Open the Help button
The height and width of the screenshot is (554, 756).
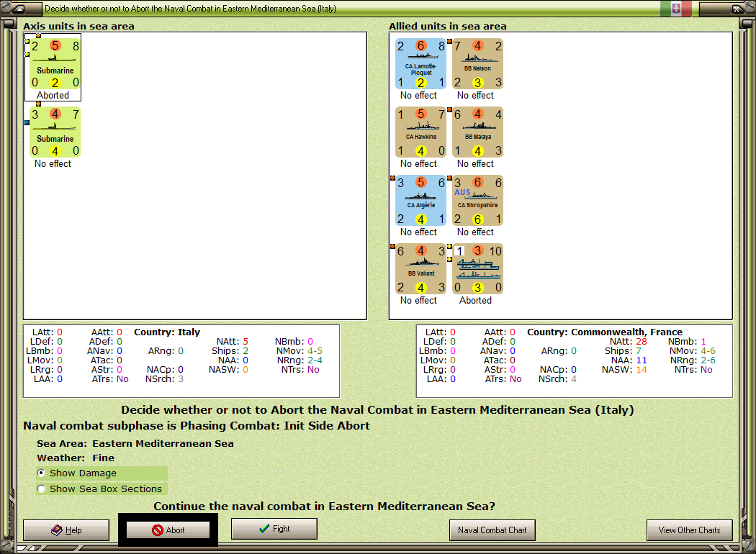coord(66,530)
